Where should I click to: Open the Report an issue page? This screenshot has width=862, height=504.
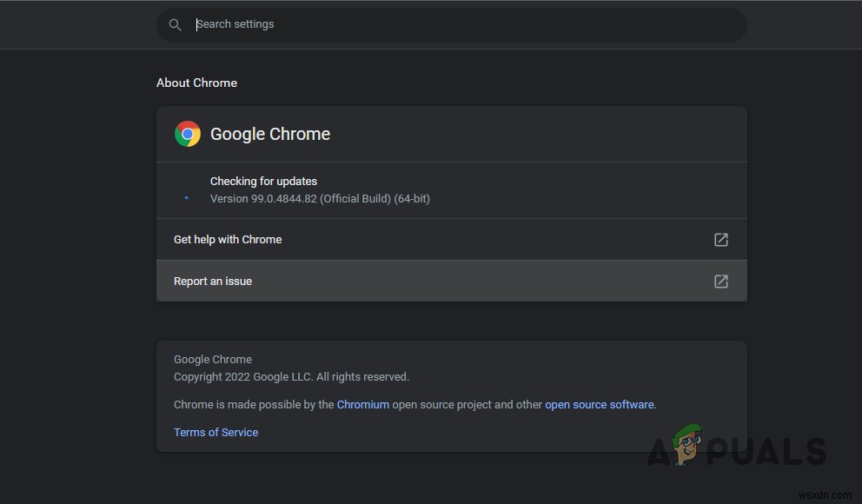pyautogui.click(x=213, y=281)
